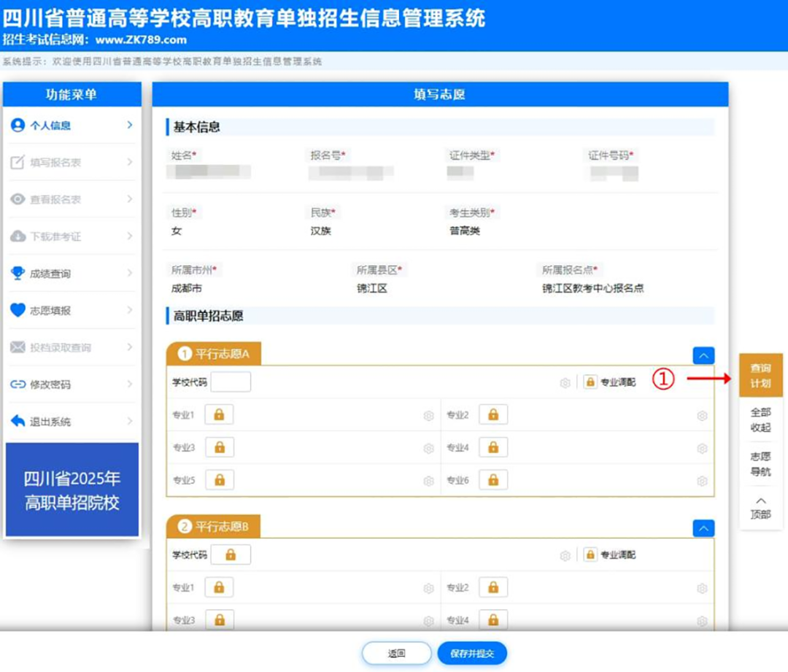The height and width of the screenshot is (672, 788).
Task: Unlock the 学校代码 lock in 平行志愿B
Action: pos(231,554)
